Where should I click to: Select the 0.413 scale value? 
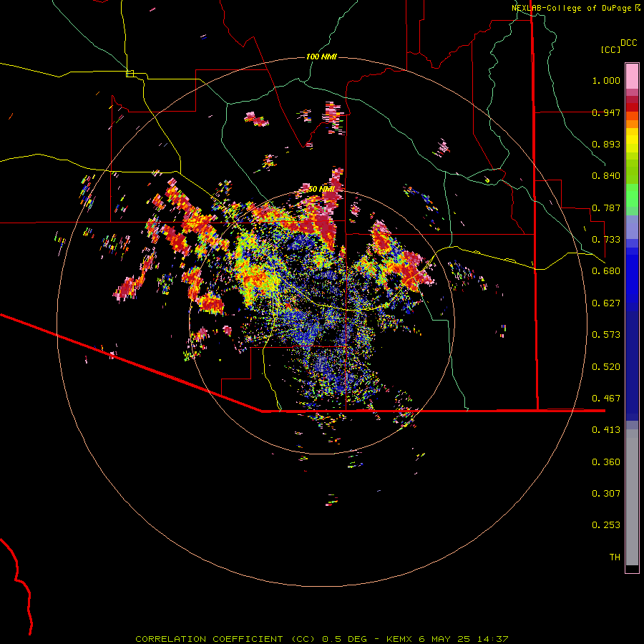pyautogui.click(x=606, y=430)
